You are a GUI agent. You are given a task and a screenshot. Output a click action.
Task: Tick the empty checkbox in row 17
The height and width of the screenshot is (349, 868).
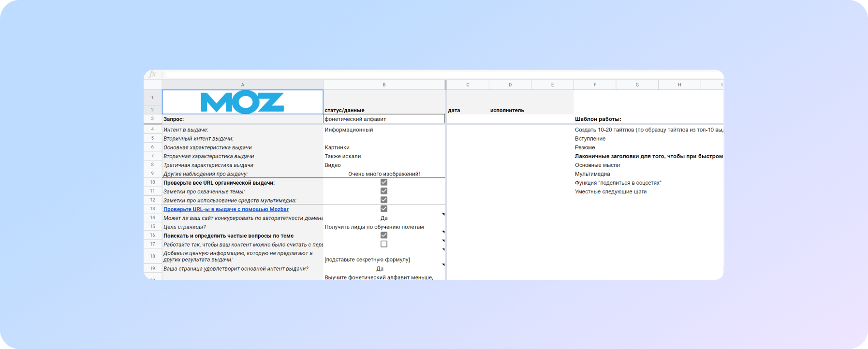(383, 244)
